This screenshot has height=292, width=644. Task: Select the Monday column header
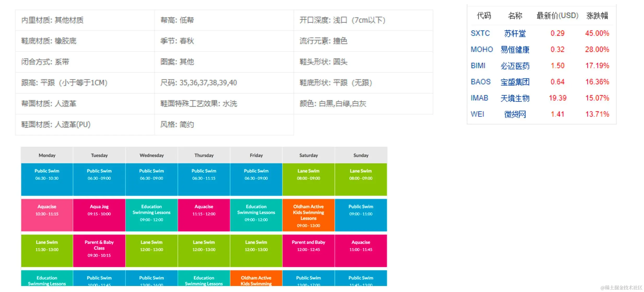[x=47, y=155]
